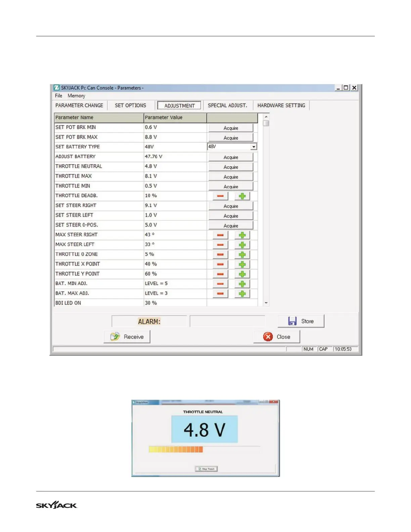Viewport: 411px width, 532px height.
Task: Acquire the THROTTLE MIN value
Action: pos(231,186)
